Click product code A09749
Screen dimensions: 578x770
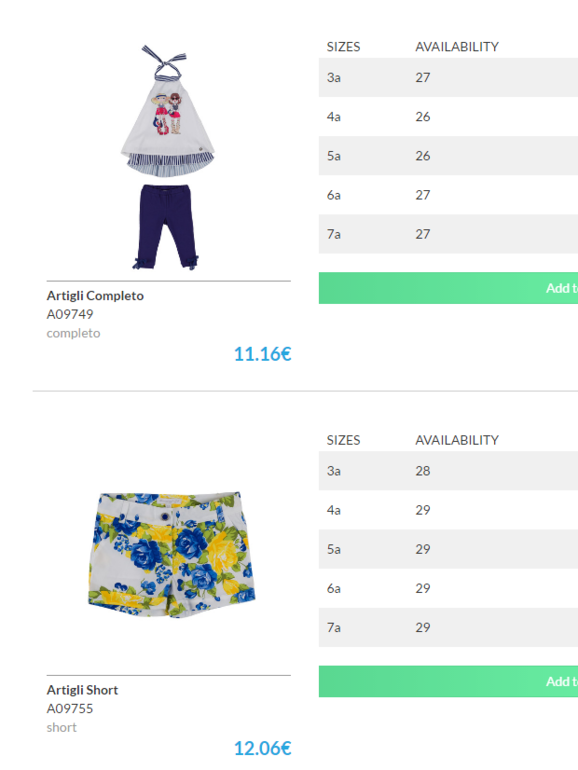(70, 314)
